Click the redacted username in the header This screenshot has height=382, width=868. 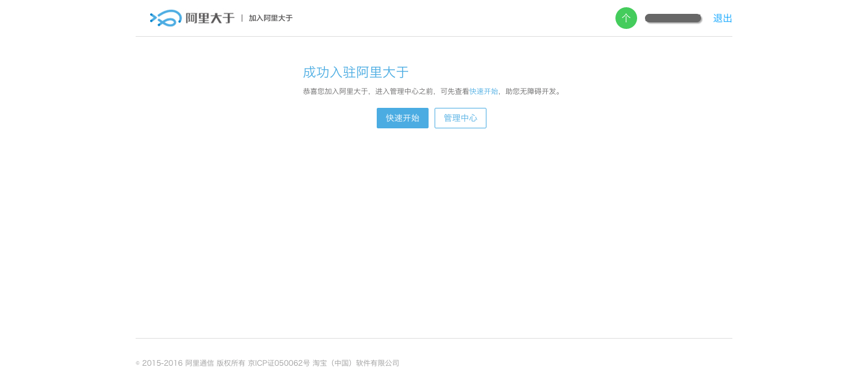(x=673, y=18)
